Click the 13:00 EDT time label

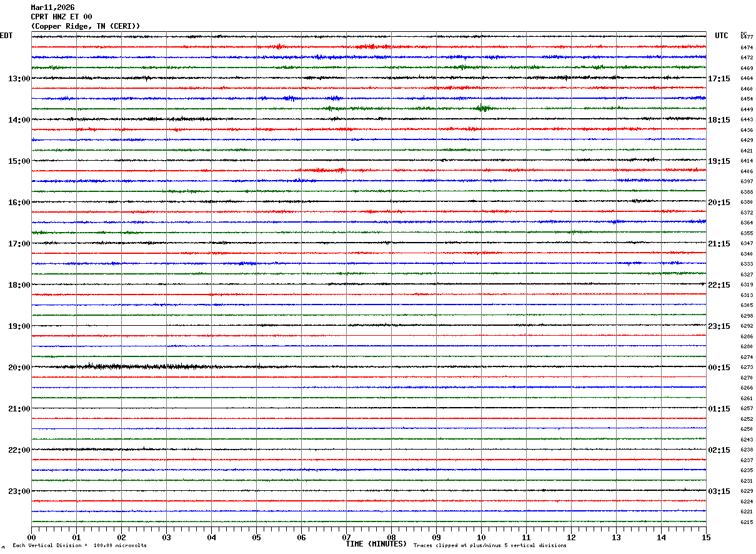(x=19, y=79)
